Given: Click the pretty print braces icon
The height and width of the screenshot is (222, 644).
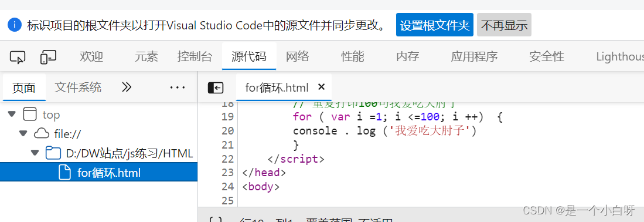Looking at the screenshot, I should click(x=215, y=220).
